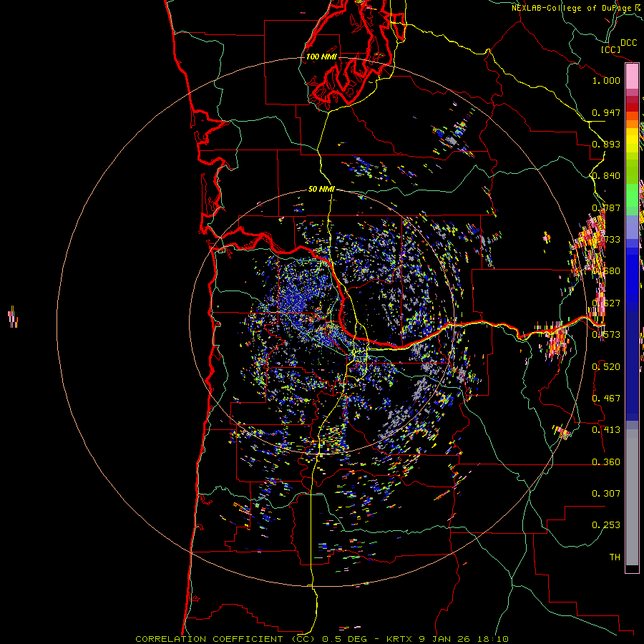The width and height of the screenshot is (644, 644).
Task: Select the 0.413 scale value
Action: point(606,430)
